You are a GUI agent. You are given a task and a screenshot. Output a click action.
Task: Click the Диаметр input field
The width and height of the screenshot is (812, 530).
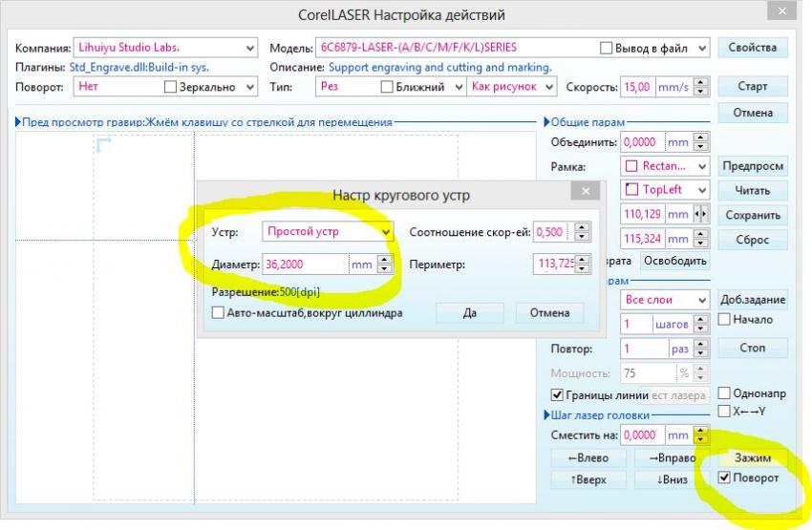coord(304,265)
